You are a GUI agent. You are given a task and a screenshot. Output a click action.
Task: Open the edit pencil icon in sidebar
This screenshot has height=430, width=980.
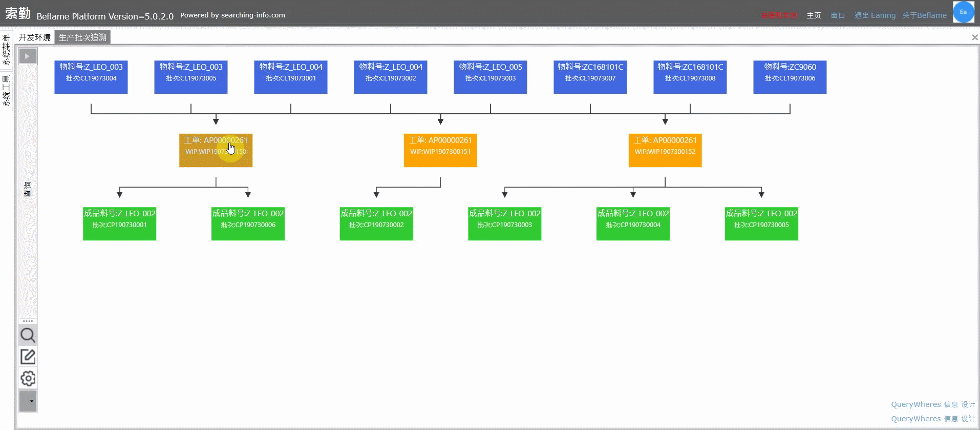[28, 357]
